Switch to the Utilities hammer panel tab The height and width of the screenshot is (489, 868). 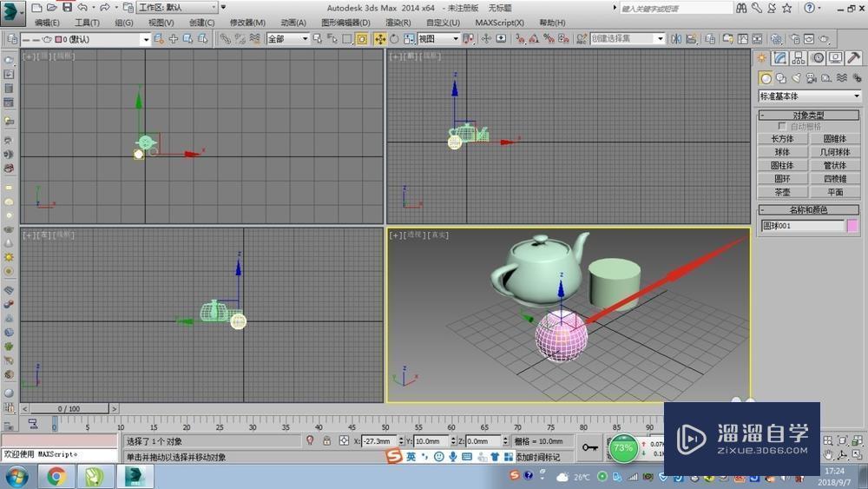pyautogui.click(x=853, y=58)
